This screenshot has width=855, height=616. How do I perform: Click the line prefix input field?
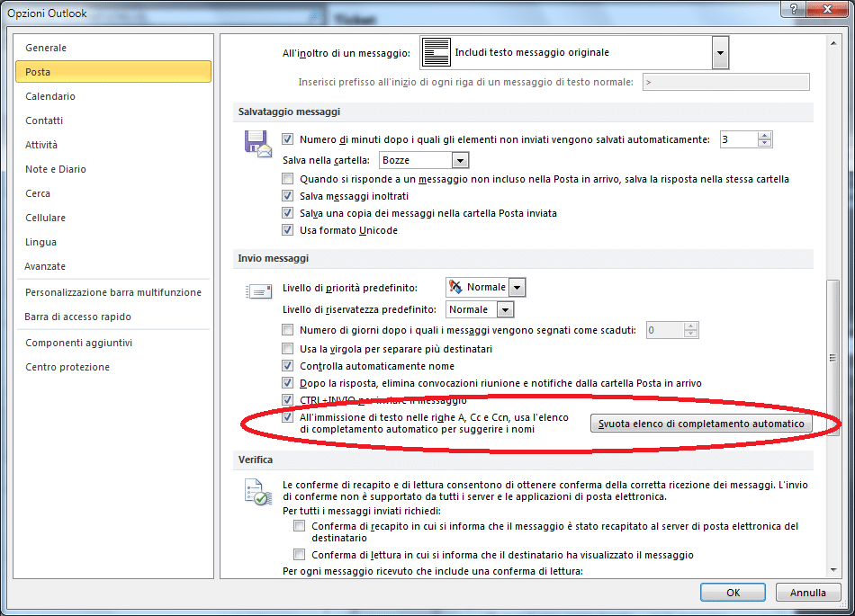coord(725,82)
